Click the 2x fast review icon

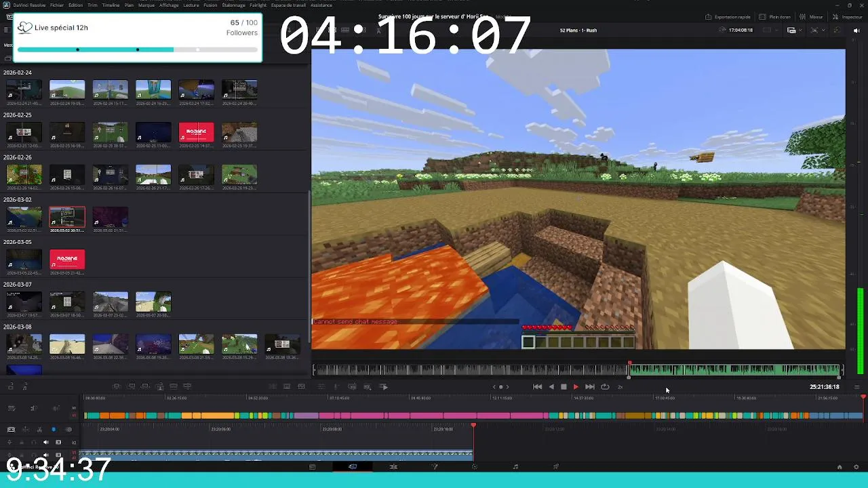[x=620, y=387]
